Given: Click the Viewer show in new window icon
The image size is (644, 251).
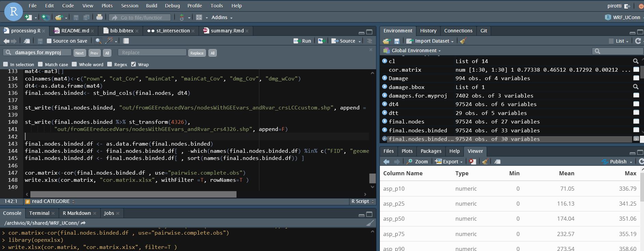Looking at the screenshot, I should [498, 162].
